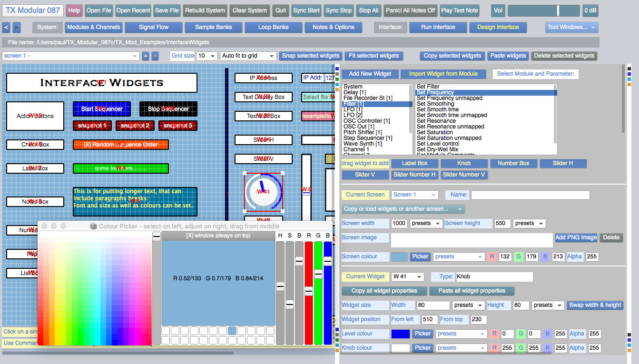Click the Screen colour swatch
Viewport: 639px width, 364px height.
(x=399, y=257)
